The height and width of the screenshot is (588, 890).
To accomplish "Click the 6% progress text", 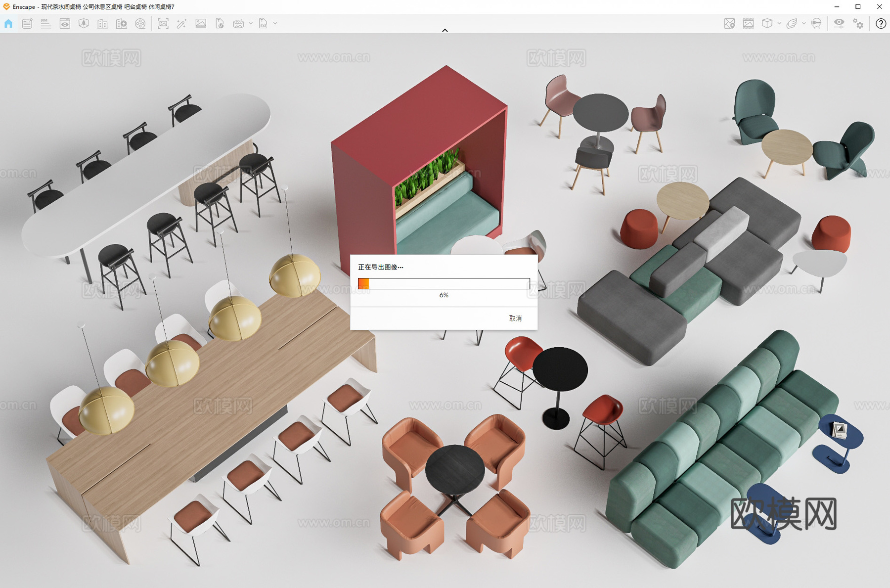I will tap(444, 295).
